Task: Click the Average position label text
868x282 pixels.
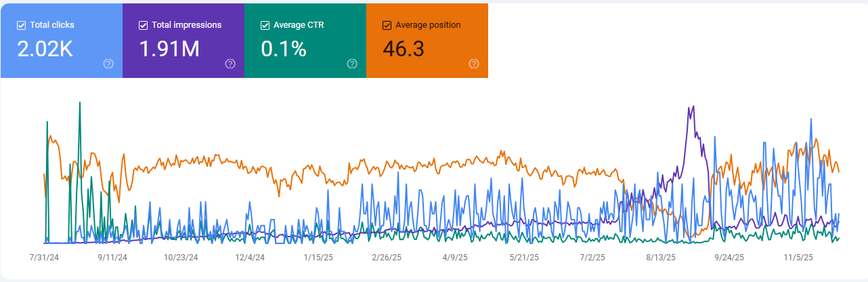Action: coord(428,25)
